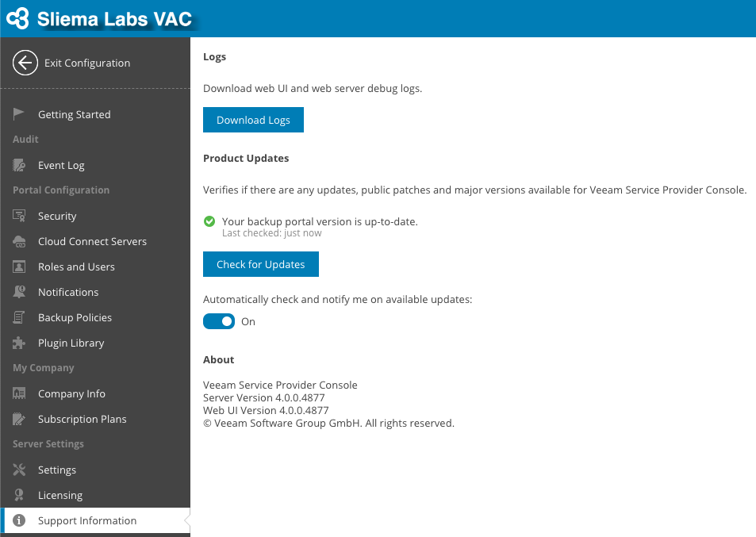Image resolution: width=756 pixels, height=537 pixels.
Task: Click the Roles and Users person icon
Action: 19,267
